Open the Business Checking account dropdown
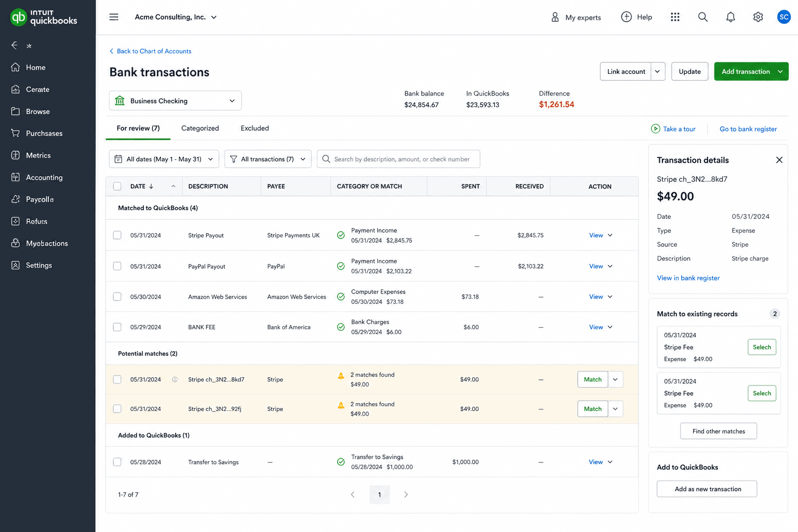The width and height of the screenshot is (798, 532). click(175, 101)
